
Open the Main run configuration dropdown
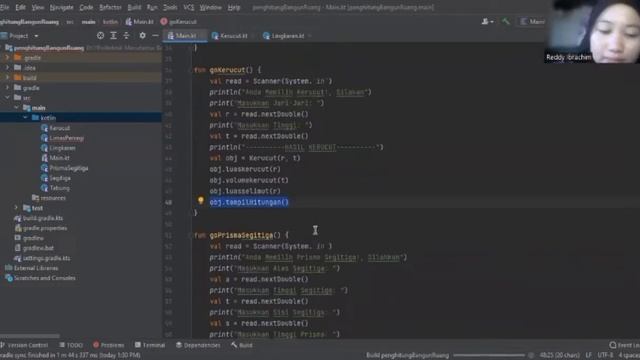pos(533,22)
